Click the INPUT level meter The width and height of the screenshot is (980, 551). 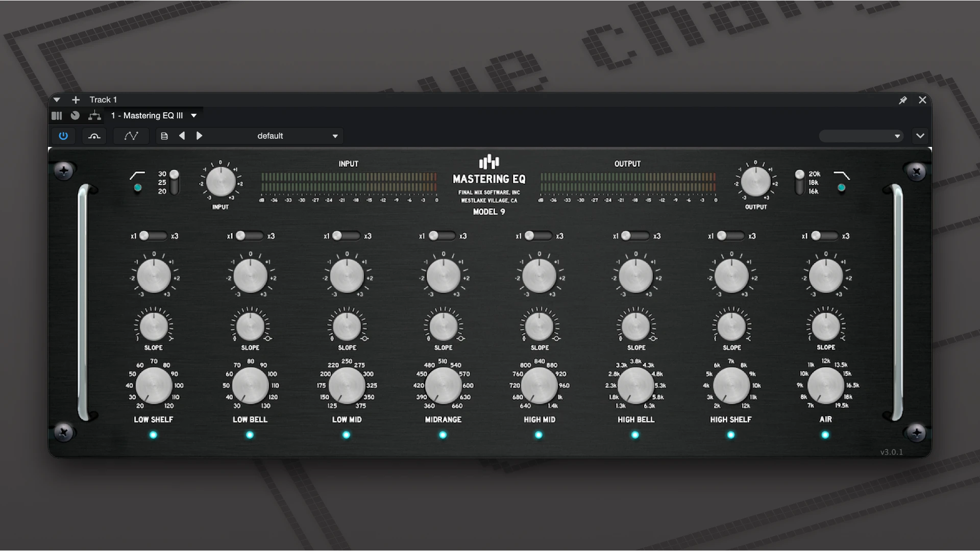pyautogui.click(x=349, y=182)
